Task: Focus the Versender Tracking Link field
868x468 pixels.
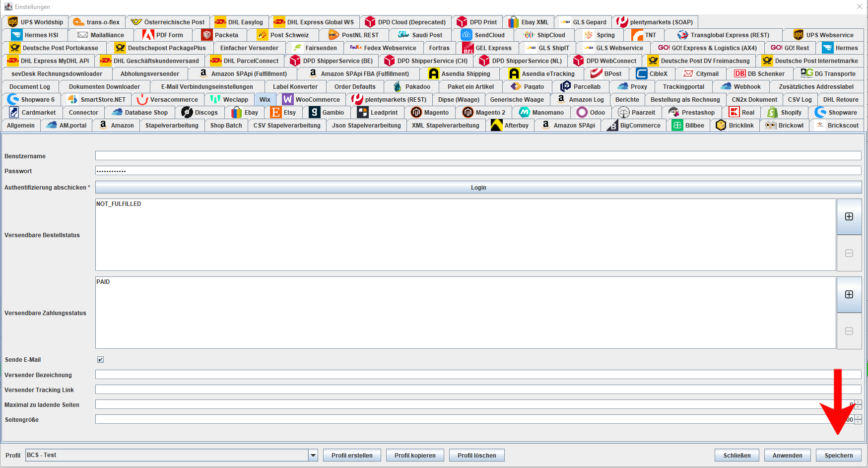Action: [478, 390]
